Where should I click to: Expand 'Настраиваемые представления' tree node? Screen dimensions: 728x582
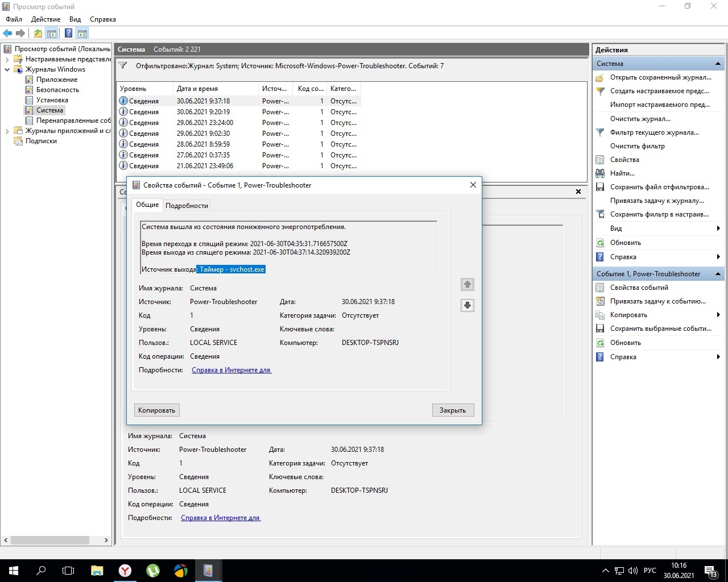[x=7, y=59]
